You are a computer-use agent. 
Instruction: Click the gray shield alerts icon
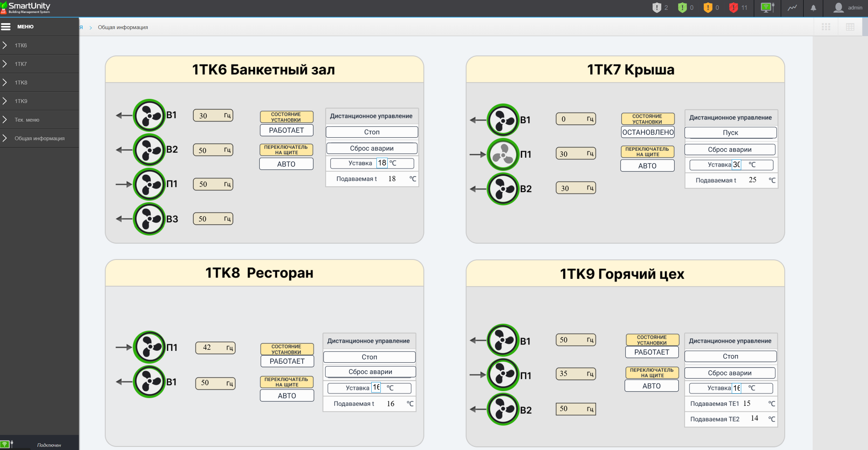656,8
